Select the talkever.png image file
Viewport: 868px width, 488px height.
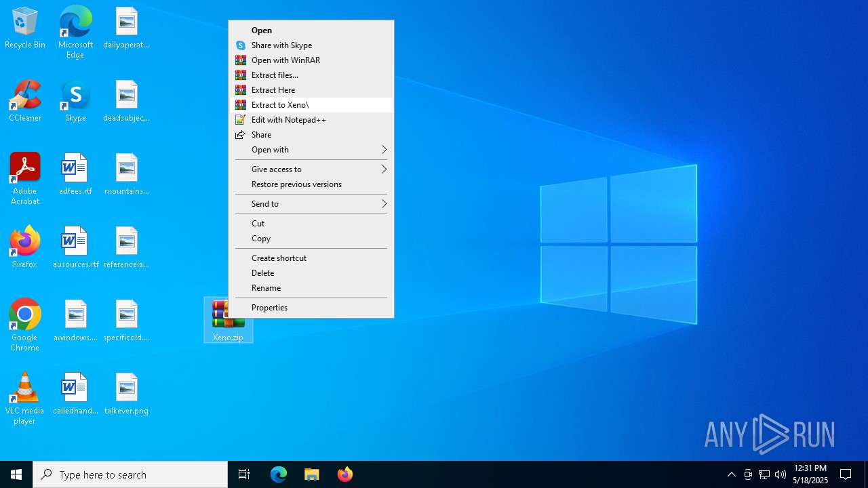click(126, 394)
